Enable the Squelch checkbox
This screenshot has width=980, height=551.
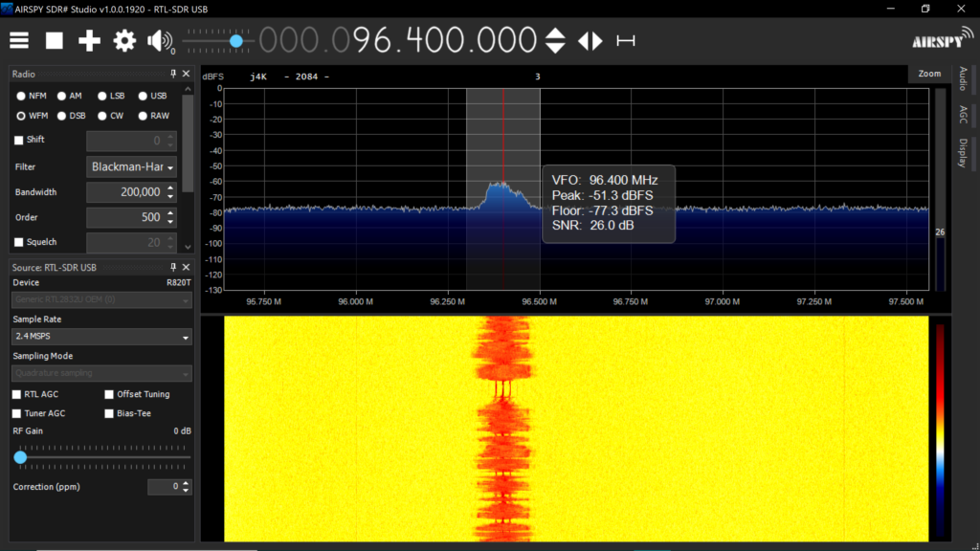[19, 242]
